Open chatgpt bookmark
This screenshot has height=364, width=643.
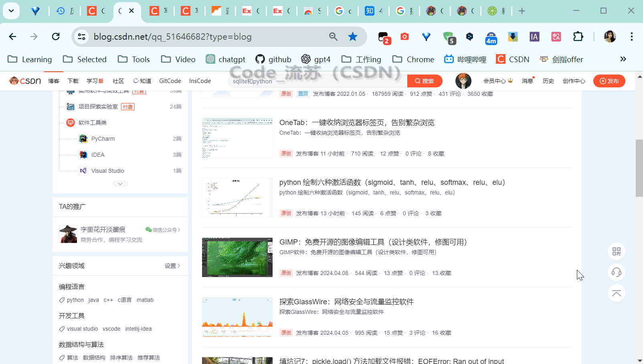pos(225,59)
